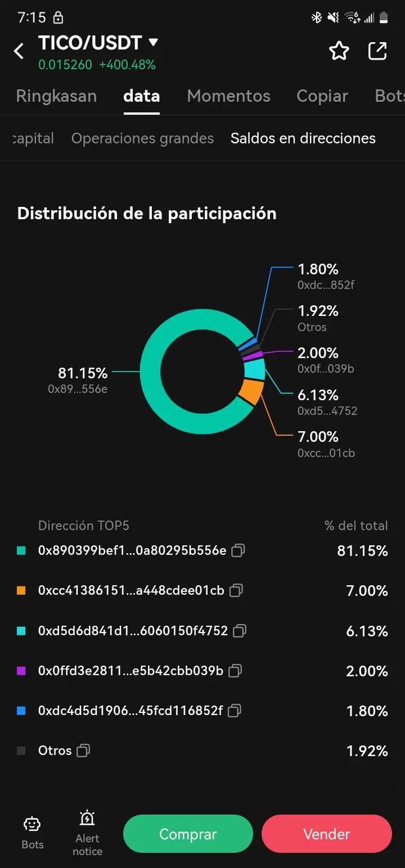Expand the TICO/USDT pair dropdown arrow
The width and height of the screenshot is (405, 868).
(x=153, y=42)
